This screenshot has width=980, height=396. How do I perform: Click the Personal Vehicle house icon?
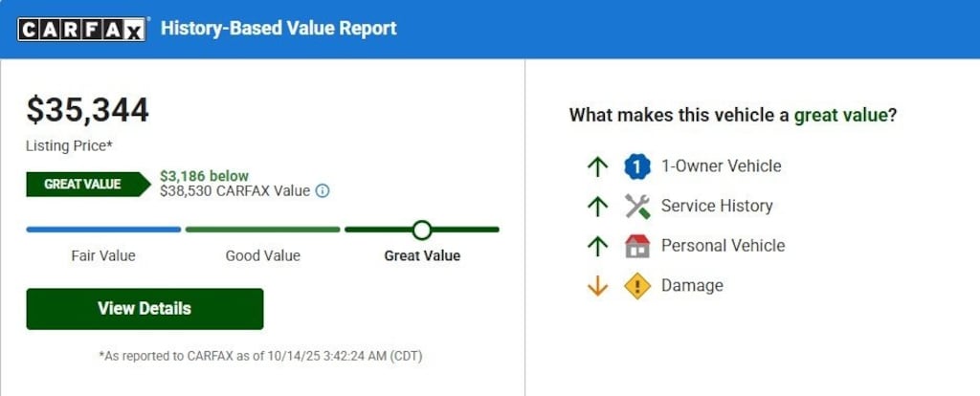point(637,246)
